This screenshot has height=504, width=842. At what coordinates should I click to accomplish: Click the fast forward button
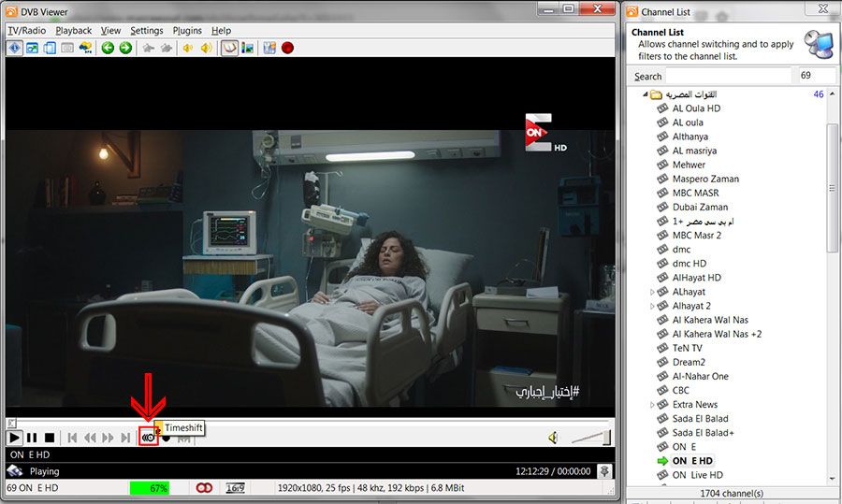pos(108,438)
